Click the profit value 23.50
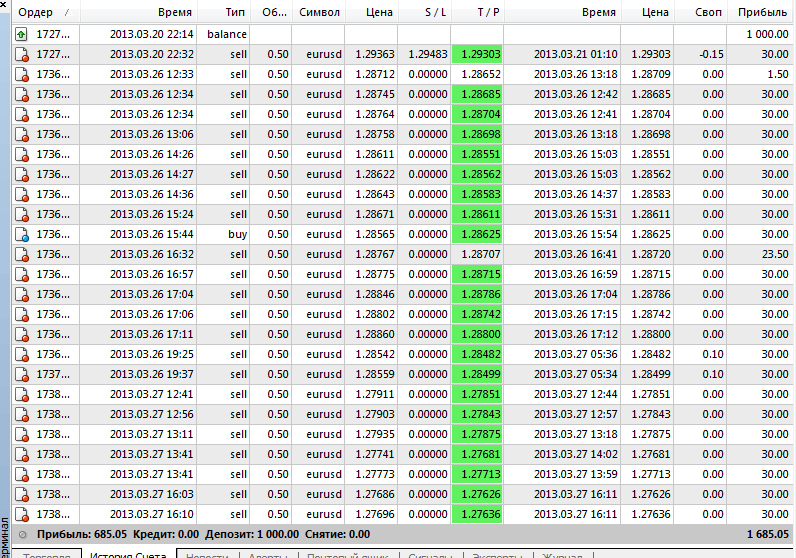Screen dimensions: 796x558 pyautogui.click(x=775, y=254)
